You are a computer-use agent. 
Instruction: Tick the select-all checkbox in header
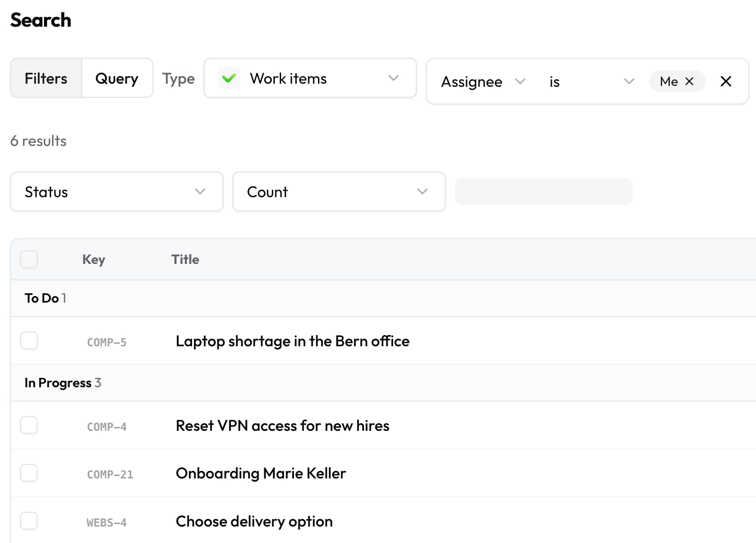(x=29, y=259)
